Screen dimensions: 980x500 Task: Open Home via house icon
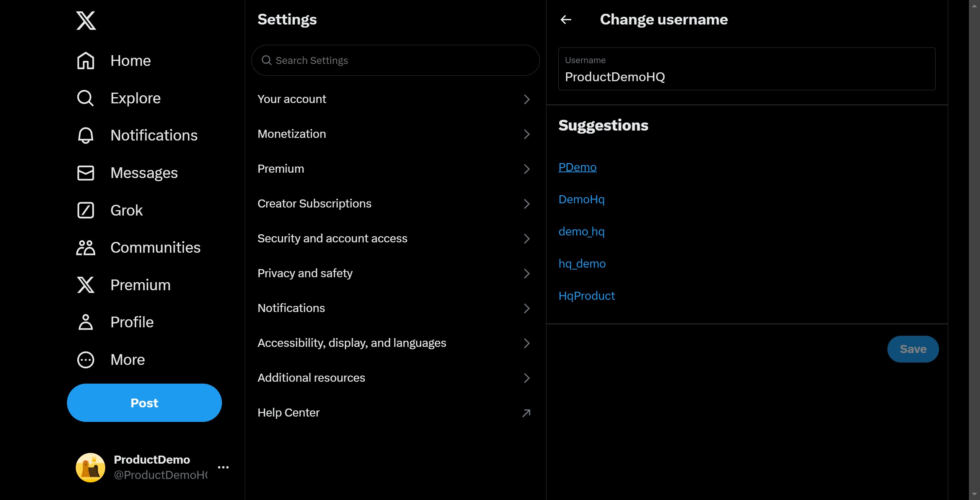click(x=86, y=60)
